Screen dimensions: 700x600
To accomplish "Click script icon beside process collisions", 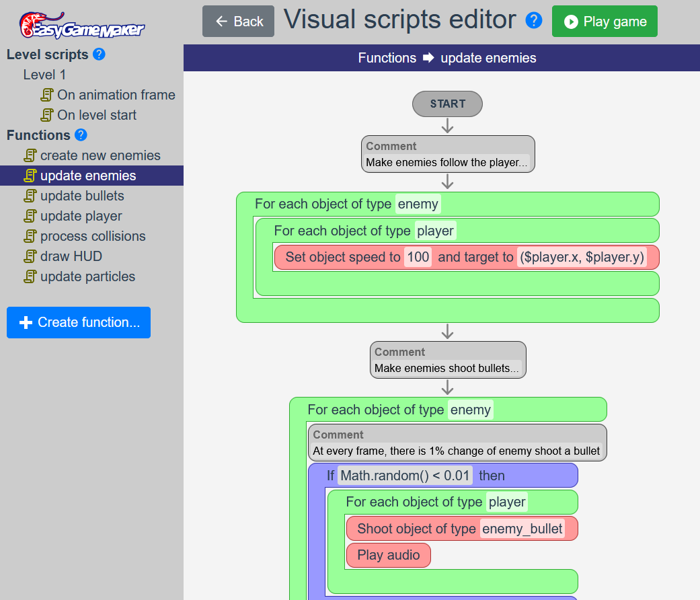I will (x=30, y=236).
